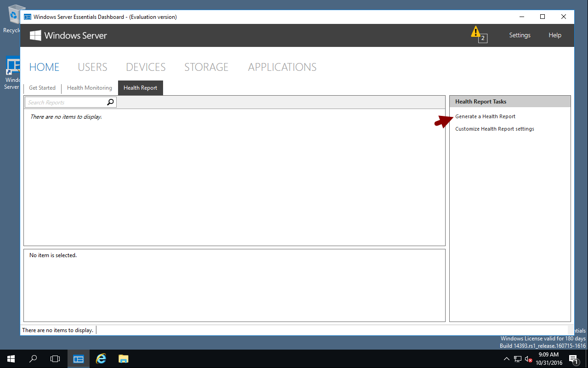Open the Windows Start menu

coord(11,359)
